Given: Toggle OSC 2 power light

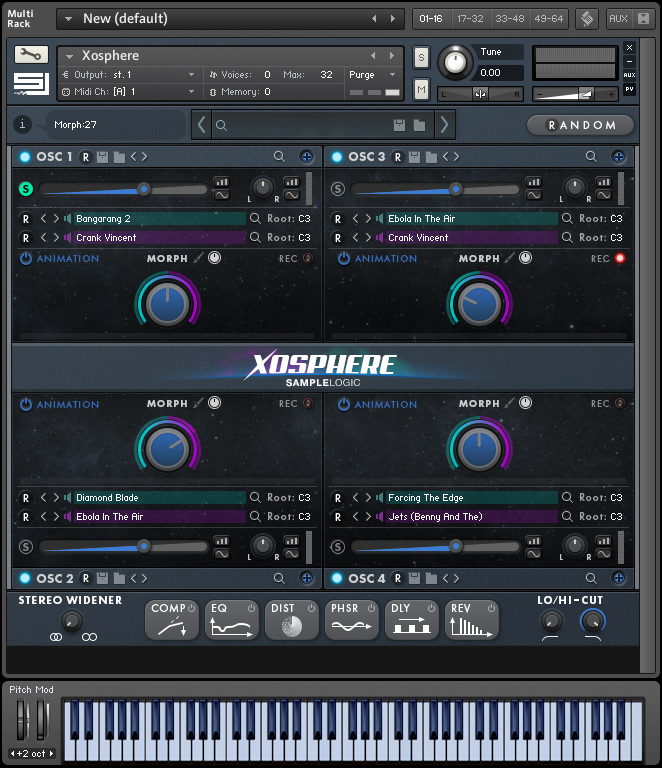Looking at the screenshot, I should [24, 578].
